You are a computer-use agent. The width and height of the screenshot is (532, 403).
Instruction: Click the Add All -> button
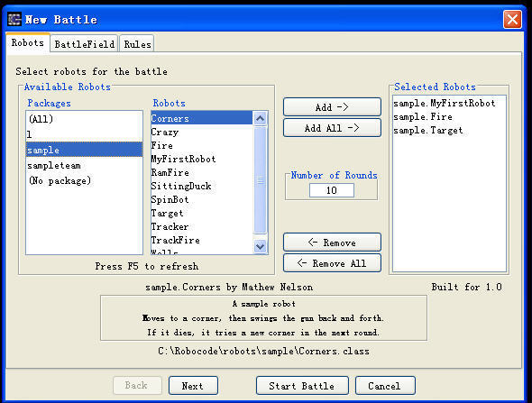(x=332, y=128)
